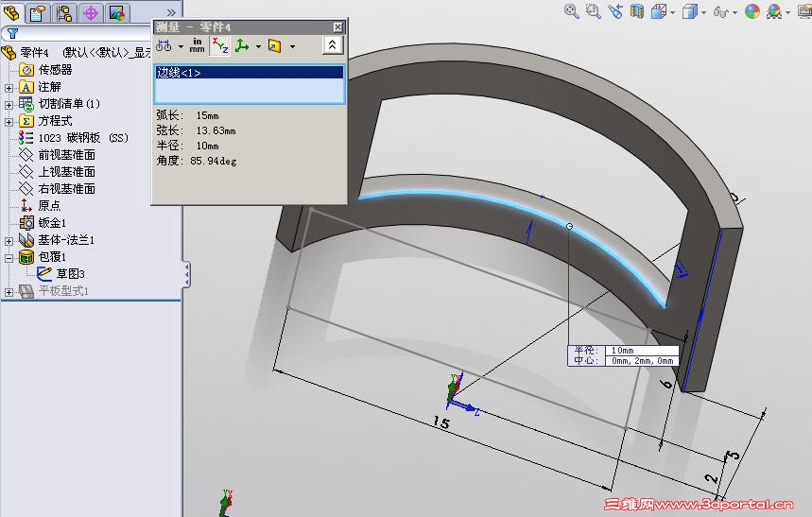Open the in/mm units settings
812x517 pixels.
pyautogui.click(x=197, y=45)
